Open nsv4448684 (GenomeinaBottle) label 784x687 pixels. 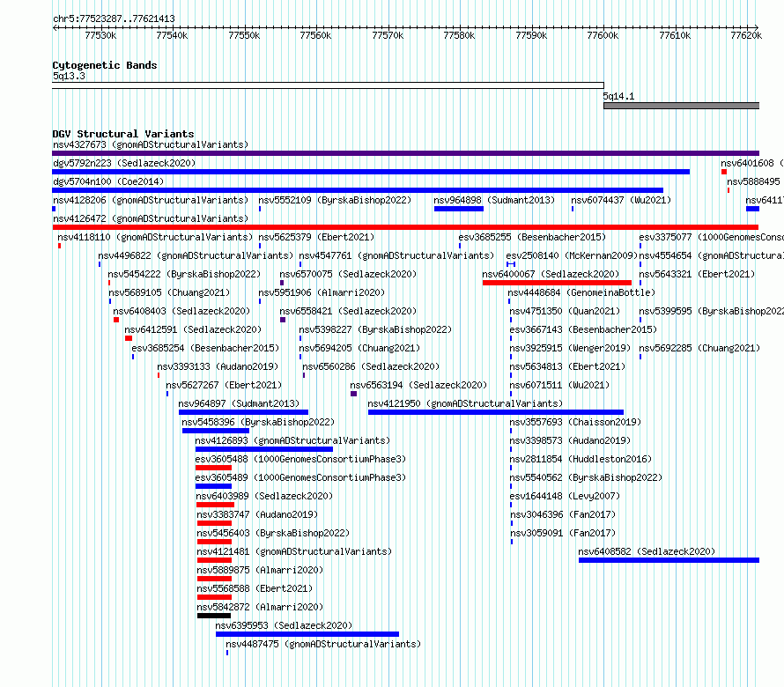coord(581,292)
